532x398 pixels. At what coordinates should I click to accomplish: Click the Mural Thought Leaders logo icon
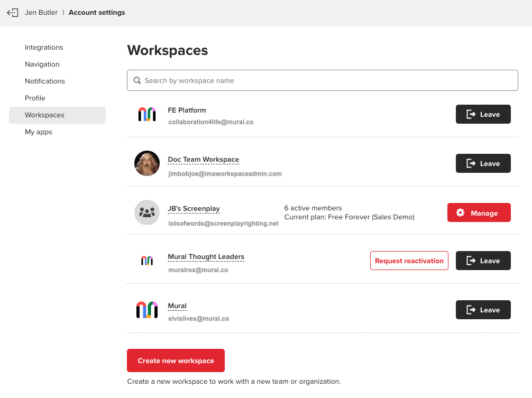pyautogui.click(x=147, y=261)
